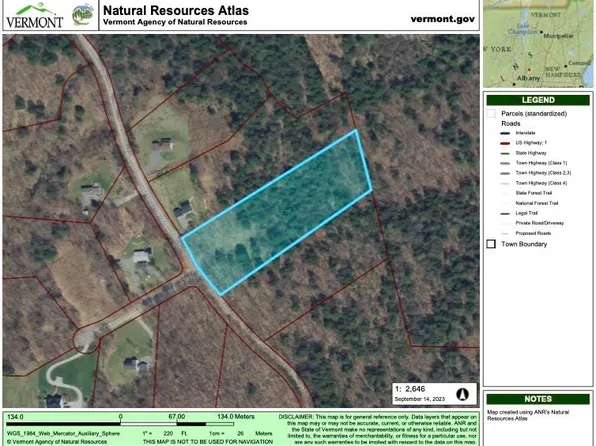
Task: Click the NOTES header bar
Action: click(538, 399)
